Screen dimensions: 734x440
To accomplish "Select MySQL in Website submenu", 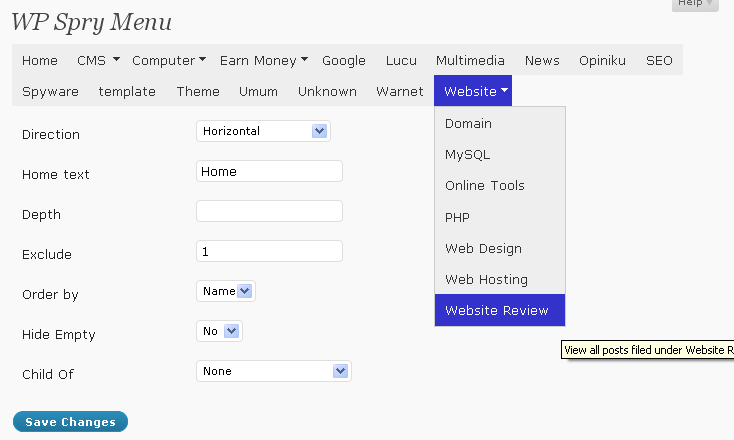I will tap(499, 154).
